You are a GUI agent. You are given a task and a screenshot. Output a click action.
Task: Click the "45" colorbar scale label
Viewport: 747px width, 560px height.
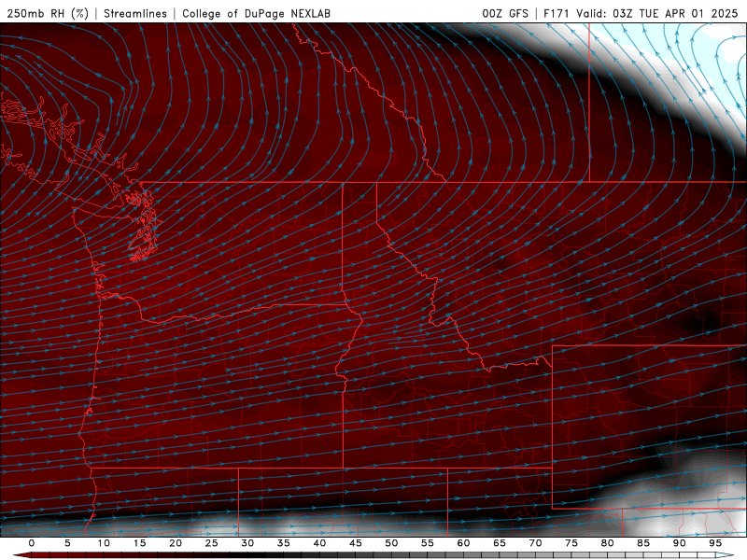tap(356, 543)
